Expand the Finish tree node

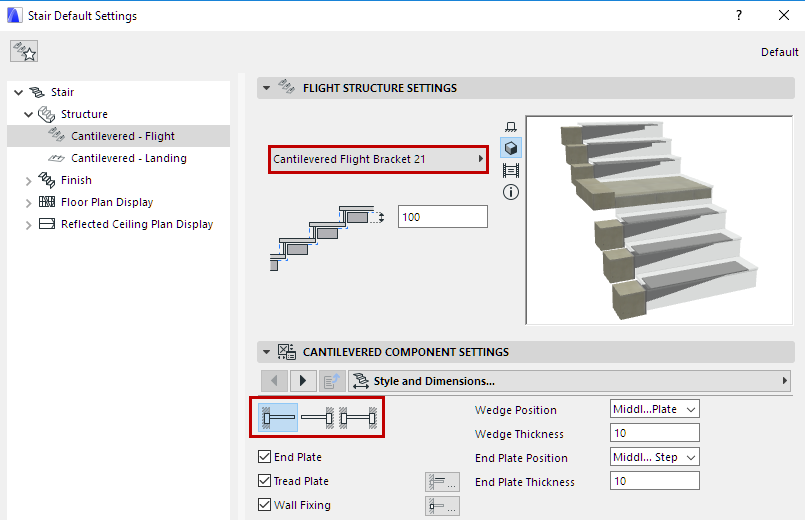tap(29, 181)
